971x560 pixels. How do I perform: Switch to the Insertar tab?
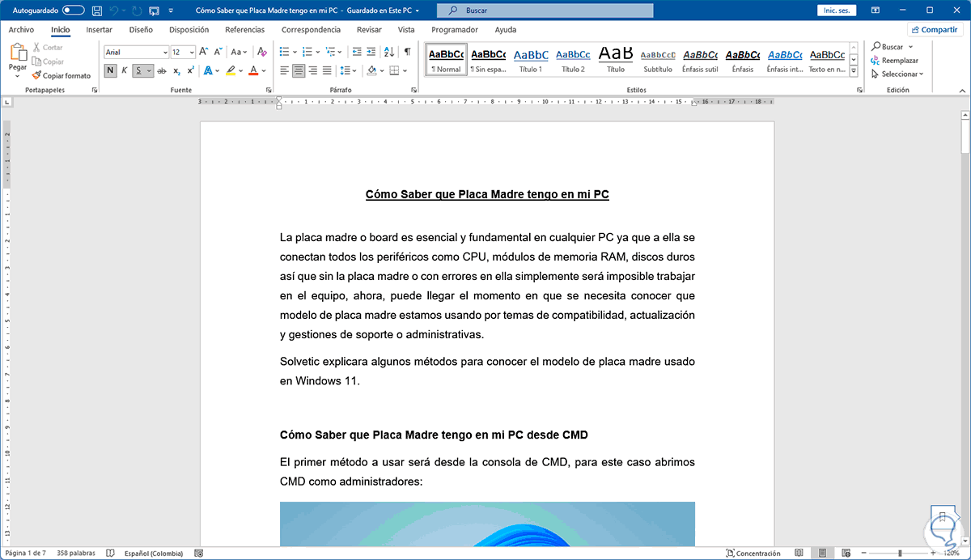point(100,30)
